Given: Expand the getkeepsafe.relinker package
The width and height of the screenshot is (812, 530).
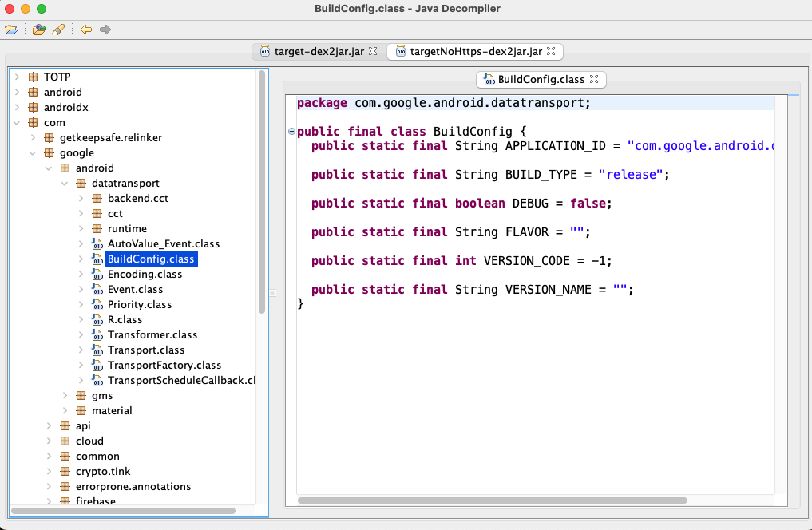Looking at the screenshot, I should click(x=34, y=137).
